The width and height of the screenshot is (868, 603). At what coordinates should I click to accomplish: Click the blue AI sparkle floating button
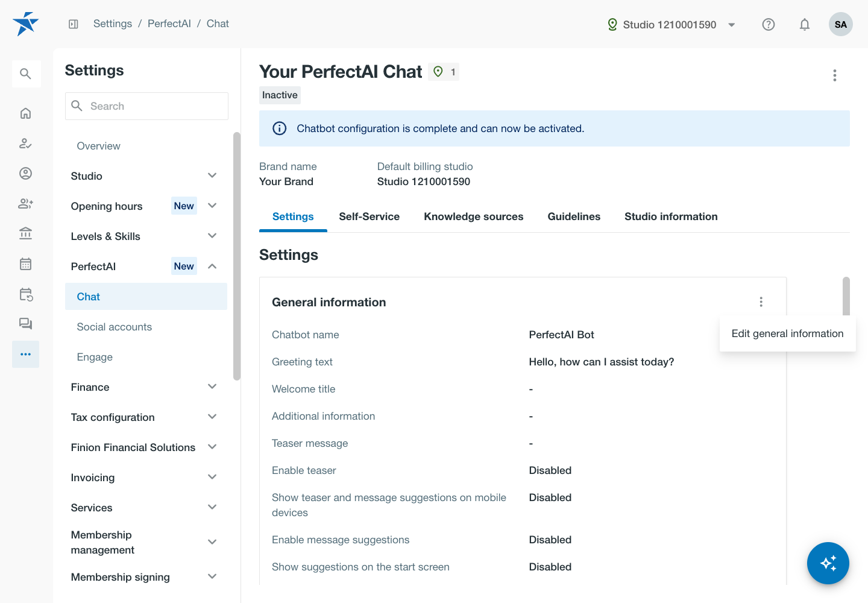tap(828, 563)
